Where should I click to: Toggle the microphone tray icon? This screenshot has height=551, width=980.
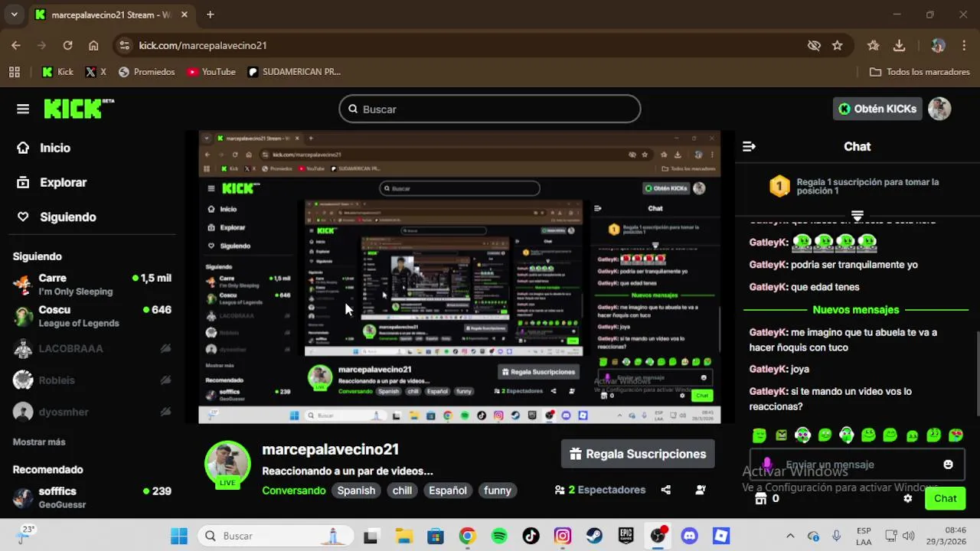pos(836,536)
